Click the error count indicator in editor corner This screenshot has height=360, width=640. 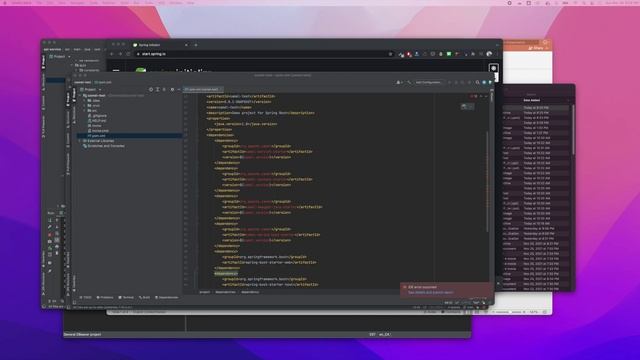tap(474, 96)
